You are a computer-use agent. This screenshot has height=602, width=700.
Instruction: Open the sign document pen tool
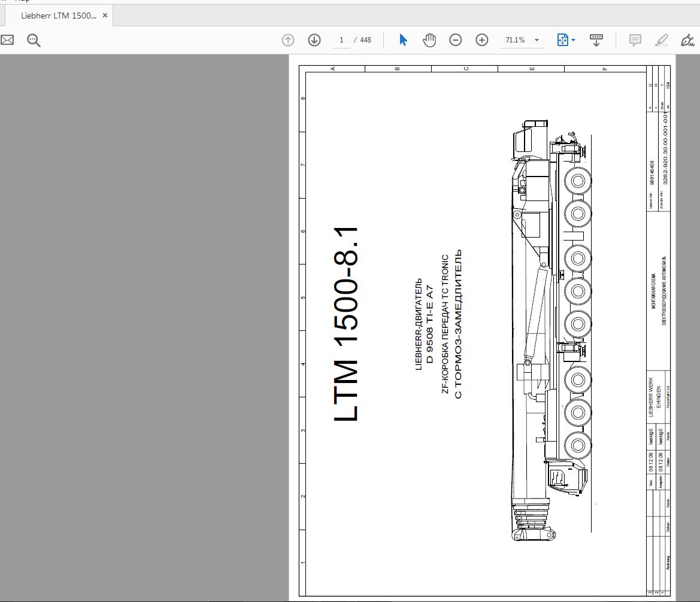[x=687, y=40]
